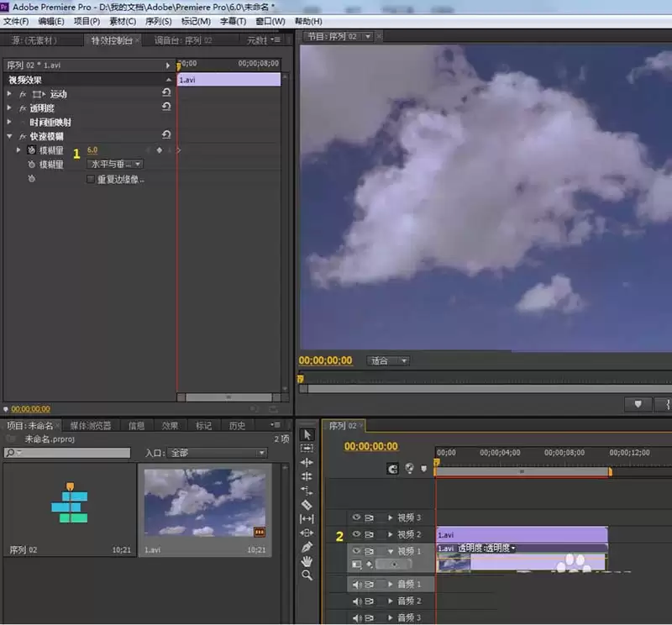Image resolution: width=672 pixels, height=625 pixels.
Task: Reset the 运动 effect
Action: click(166, 92)
